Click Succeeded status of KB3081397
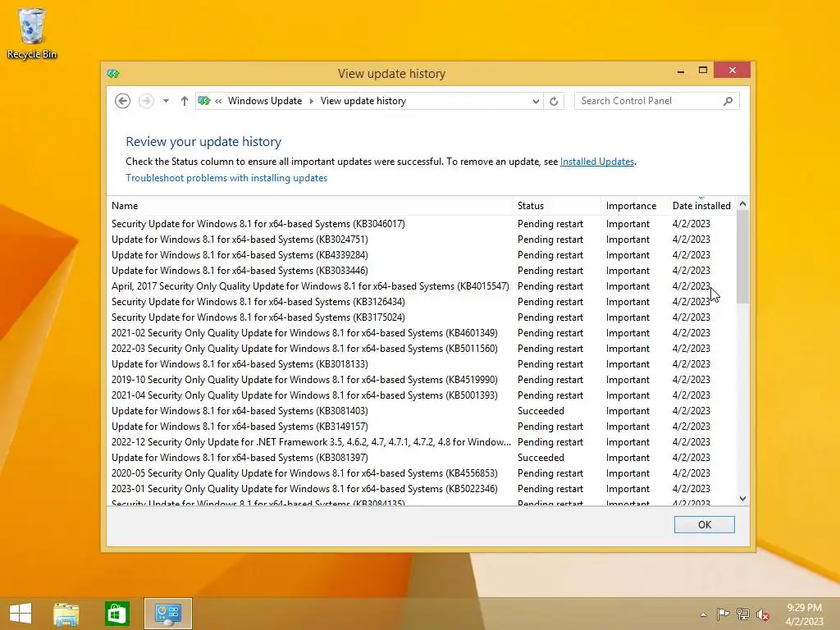 [x=541, y=458]
